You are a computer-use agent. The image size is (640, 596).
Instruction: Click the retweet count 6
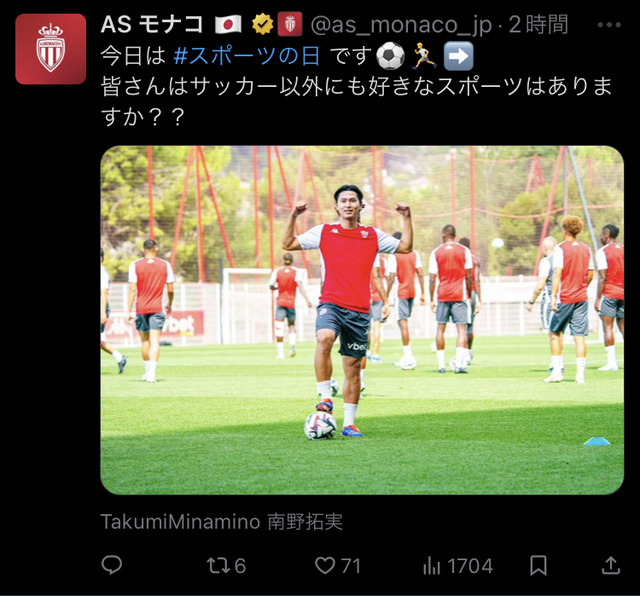(240, 566)
